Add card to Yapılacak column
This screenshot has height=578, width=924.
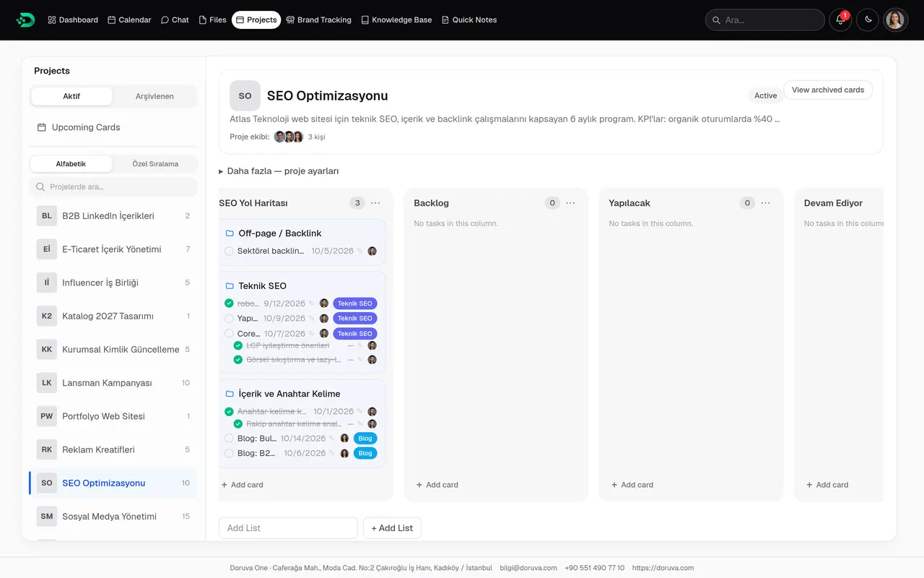click(x=632, y=485)
